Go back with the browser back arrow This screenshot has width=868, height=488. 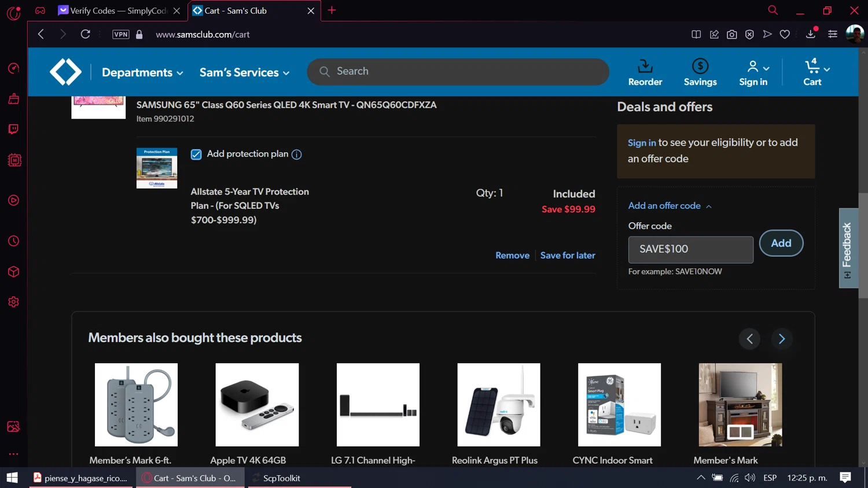[x=41, y=34]
